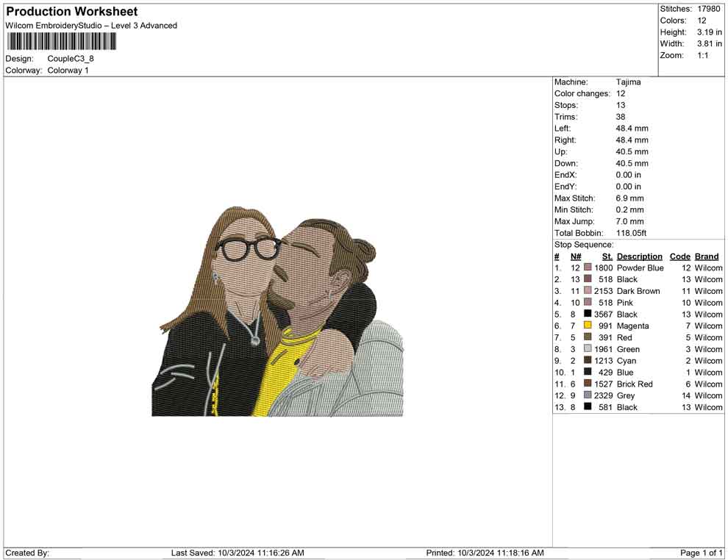Select the design name "CoupleC3_8"
The height and width of the screenshot is (560, 728).
tap(71, 59)
